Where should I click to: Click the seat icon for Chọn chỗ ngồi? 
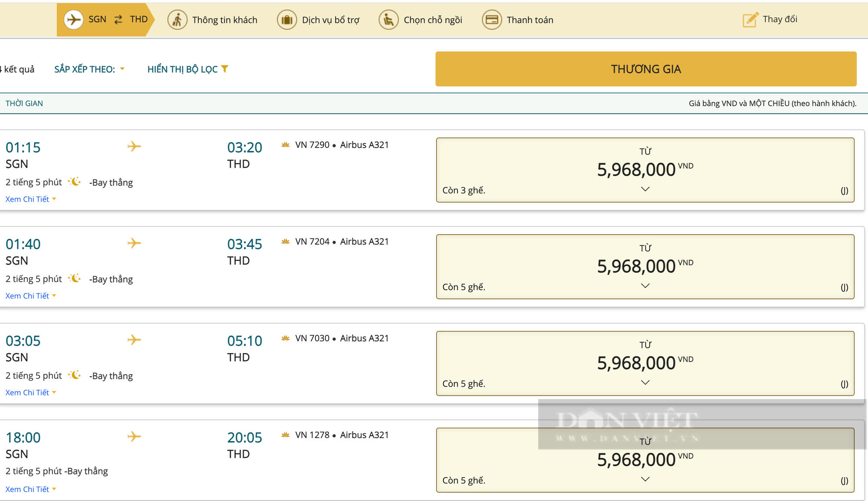(x=388, y=20)
